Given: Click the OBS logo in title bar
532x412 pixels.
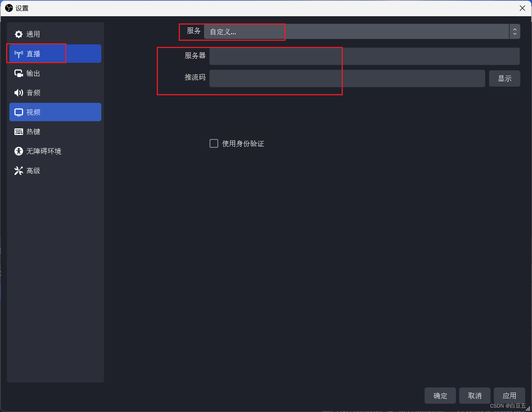Looking at the screenshot, I should point(9,8).
